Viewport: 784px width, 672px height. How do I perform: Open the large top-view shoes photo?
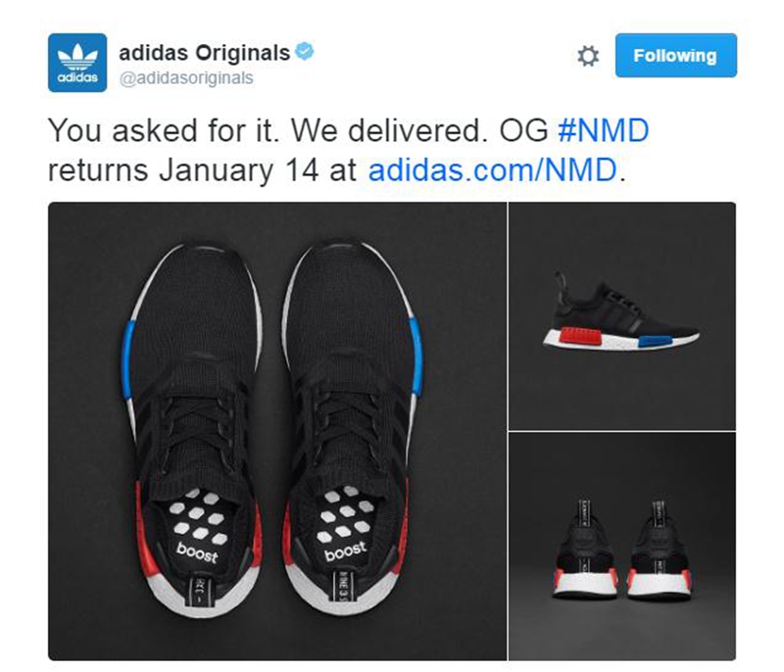point(277,431)
